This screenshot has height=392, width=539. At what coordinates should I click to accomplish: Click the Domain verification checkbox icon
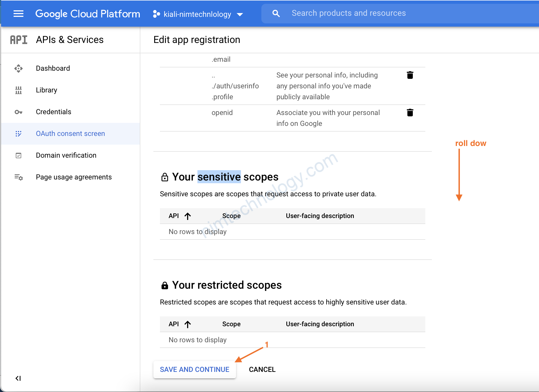[x=18, y=155]
